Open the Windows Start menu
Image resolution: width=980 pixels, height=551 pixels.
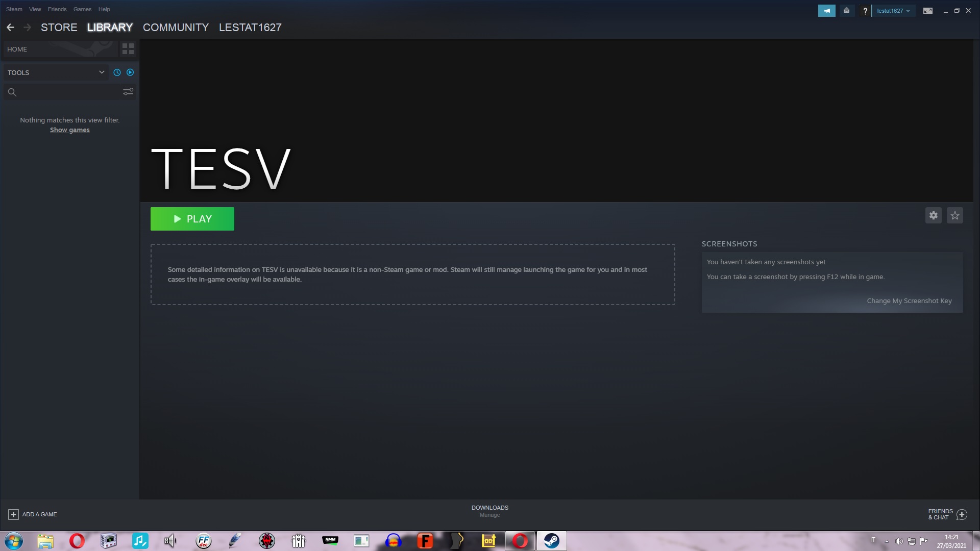point(14,541)
